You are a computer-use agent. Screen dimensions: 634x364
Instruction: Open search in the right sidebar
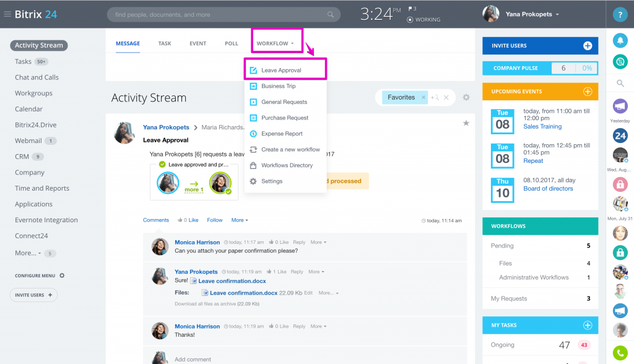(620, 84)
